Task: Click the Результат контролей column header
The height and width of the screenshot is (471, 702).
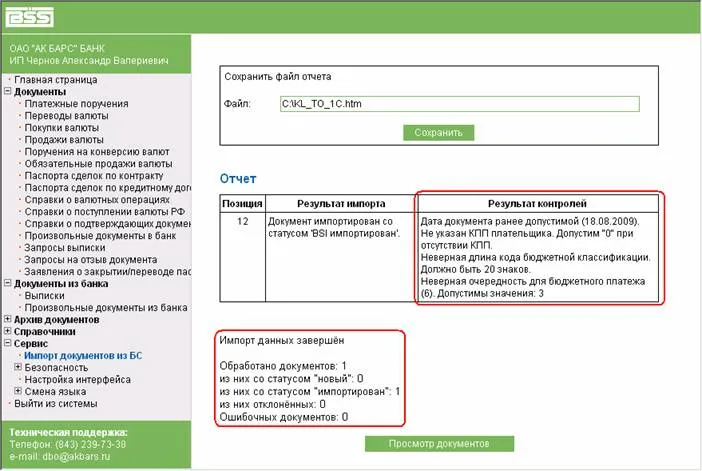Action: 537,204
